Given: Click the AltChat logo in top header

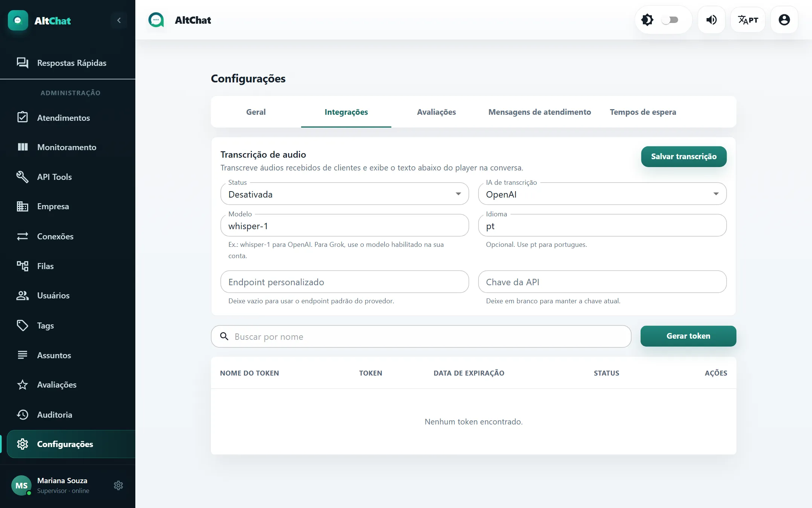Looking at the screenshot, I should (156, 20).
